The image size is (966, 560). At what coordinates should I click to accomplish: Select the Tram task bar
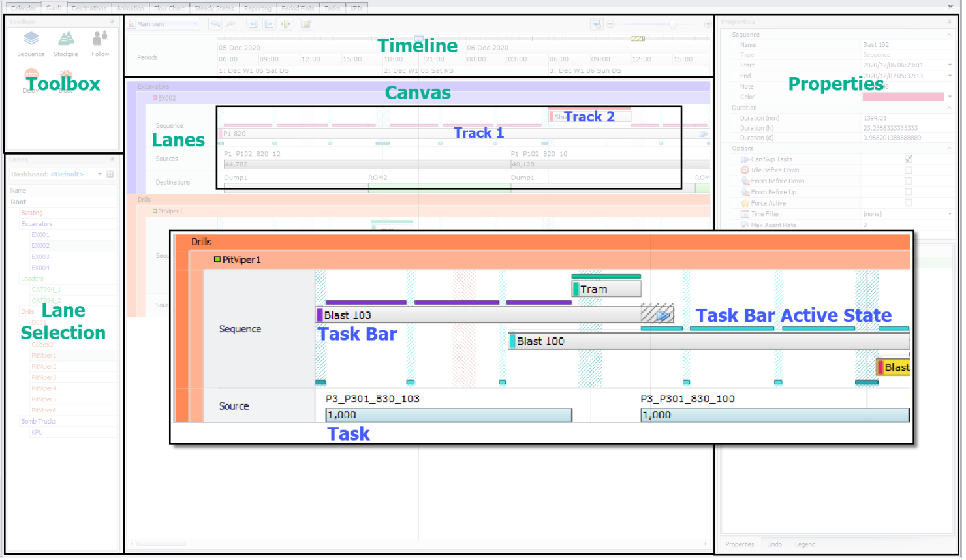point(606,289)
